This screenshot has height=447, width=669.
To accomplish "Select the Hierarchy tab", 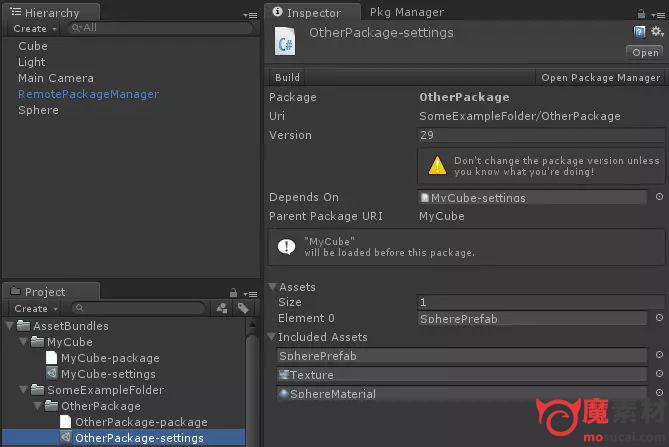I will (51, 12).
